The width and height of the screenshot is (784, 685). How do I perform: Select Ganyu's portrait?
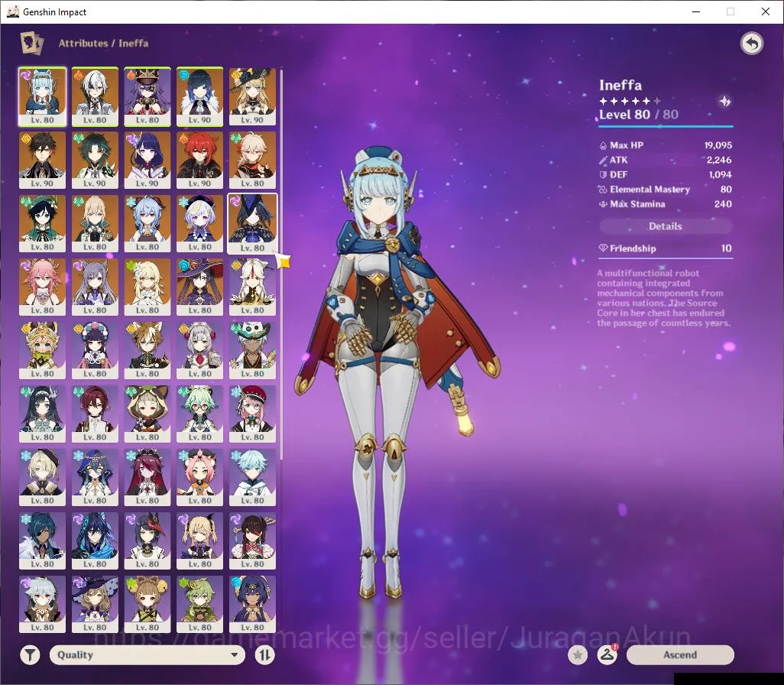coord(147,224)
